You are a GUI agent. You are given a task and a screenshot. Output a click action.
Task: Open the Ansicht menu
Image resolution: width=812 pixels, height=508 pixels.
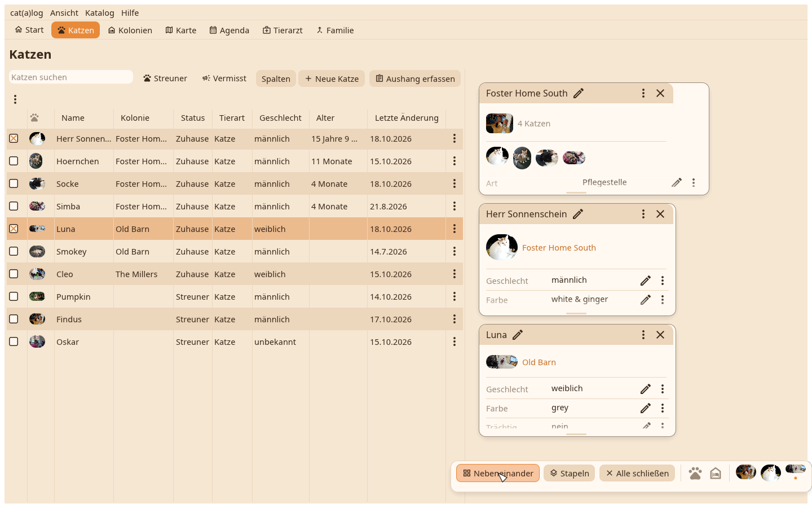click(64, 12)
